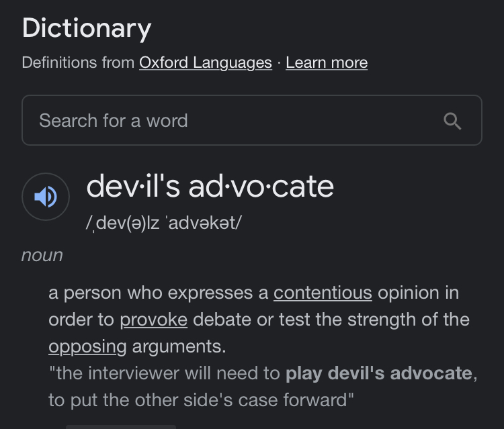The width and height of the screenshot is (504, 429).
Task: Click the italic "noun" part-of-speech label
Action: (42, 256)
